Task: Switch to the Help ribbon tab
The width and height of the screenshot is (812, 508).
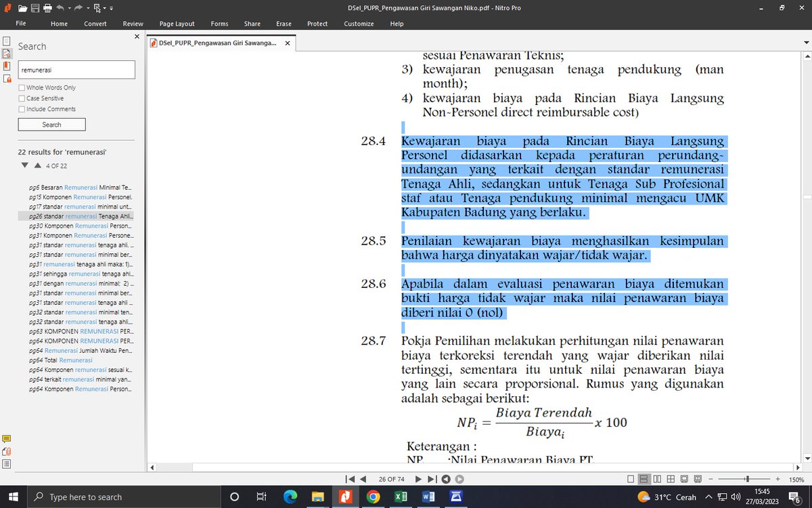Action: click(x=397, y=24)
